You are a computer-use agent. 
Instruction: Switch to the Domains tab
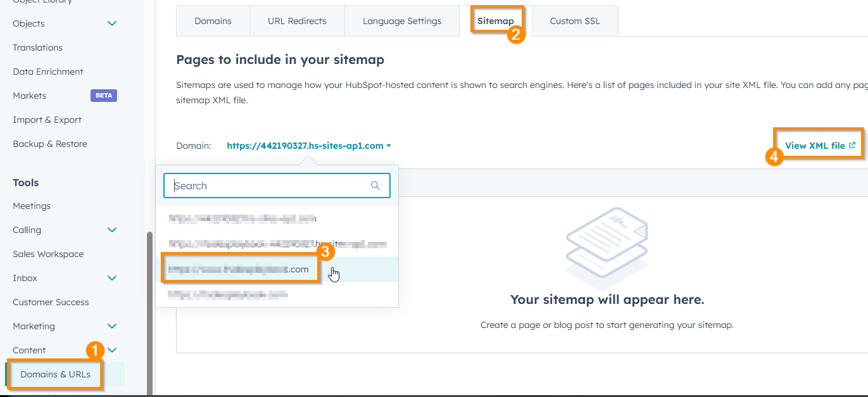pyautogui.click(x=213, y=21)
